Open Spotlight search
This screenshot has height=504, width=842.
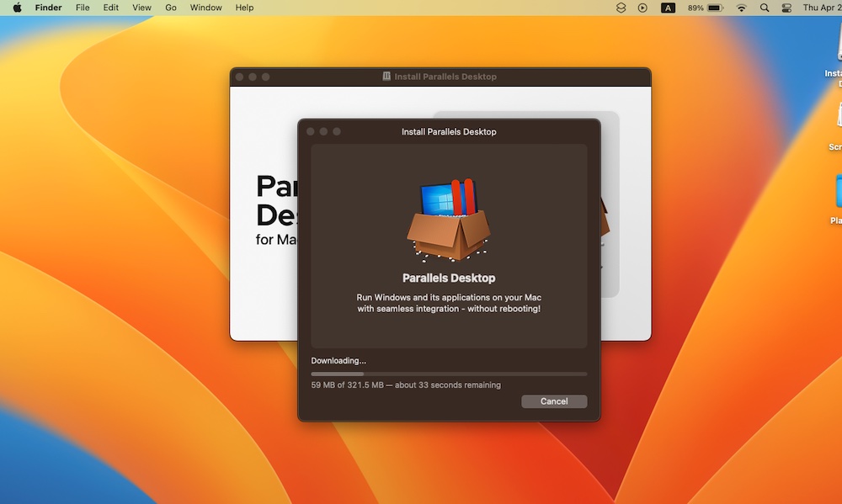[765, 8]
